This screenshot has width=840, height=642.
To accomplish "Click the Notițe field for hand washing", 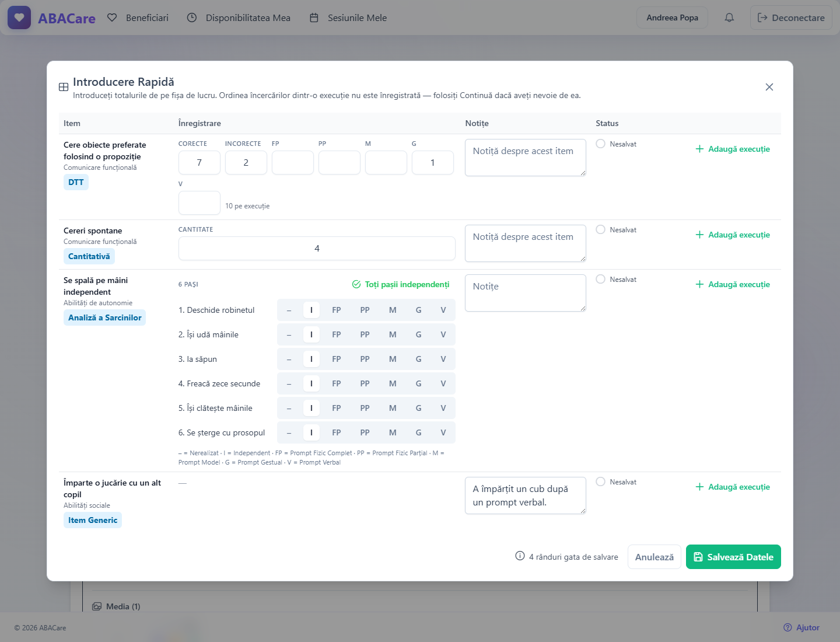I will point(526,293).
